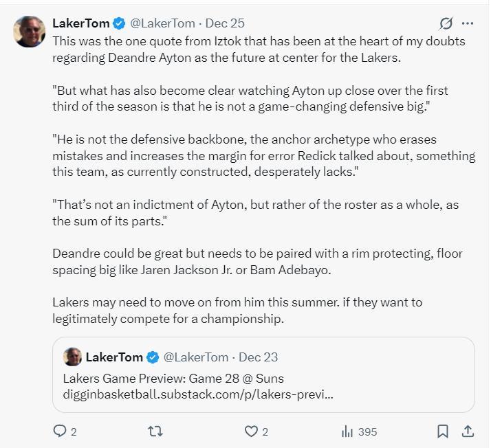This screenshot has height=448, width=491.
Task: Open the share tweet icon
Action: point(468,432)
